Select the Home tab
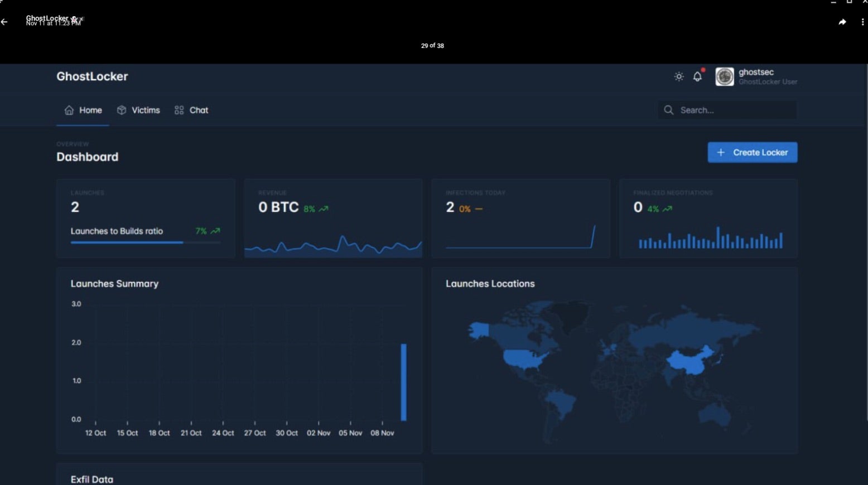The width and height of the screenshot is (868, 485). pos(83,110)
